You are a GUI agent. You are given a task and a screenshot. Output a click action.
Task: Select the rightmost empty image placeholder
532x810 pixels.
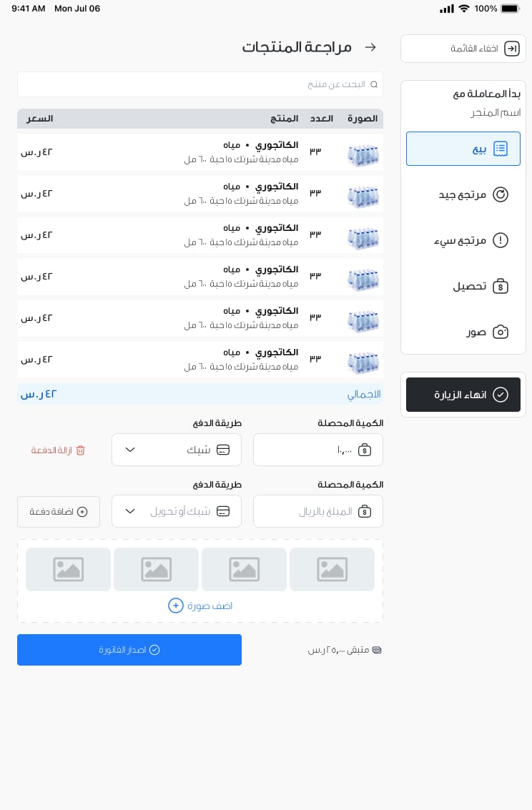pos(332,569)
